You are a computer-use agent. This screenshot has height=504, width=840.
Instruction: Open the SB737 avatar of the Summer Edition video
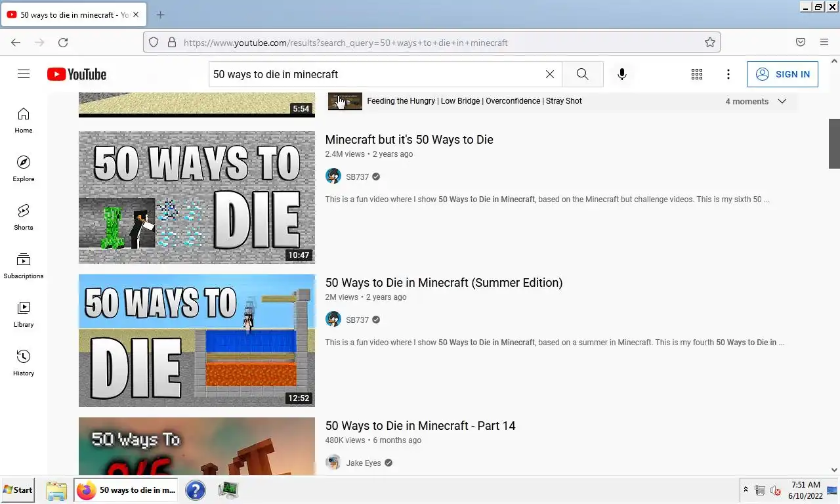point(333,320)
